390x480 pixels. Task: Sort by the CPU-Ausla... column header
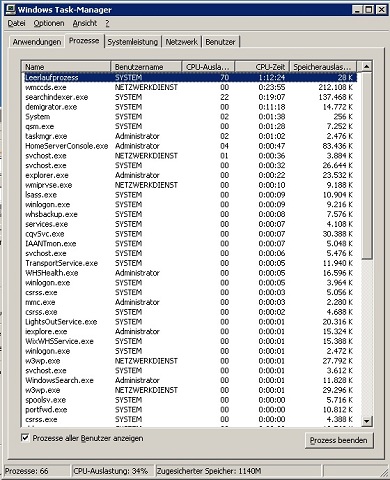click(x=208, y=67)
